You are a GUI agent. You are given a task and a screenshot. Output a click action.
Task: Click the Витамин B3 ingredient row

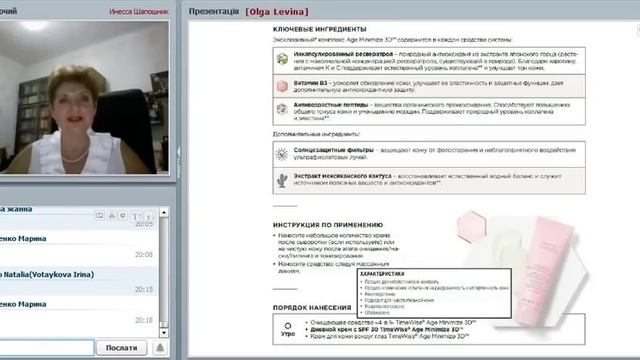tap(429, 86)
